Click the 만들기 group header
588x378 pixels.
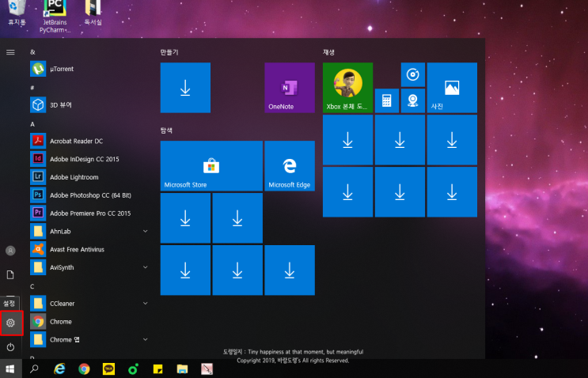[169, 52]
